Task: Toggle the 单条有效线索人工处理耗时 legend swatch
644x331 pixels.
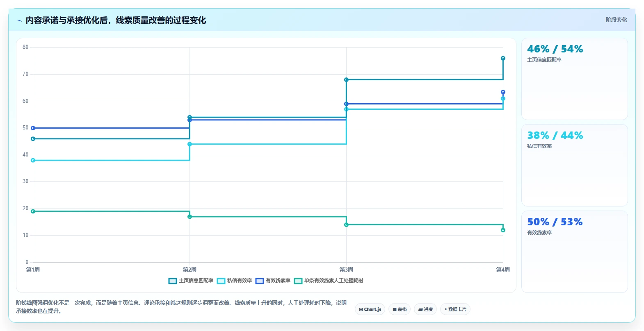Action: pos(298,281)
